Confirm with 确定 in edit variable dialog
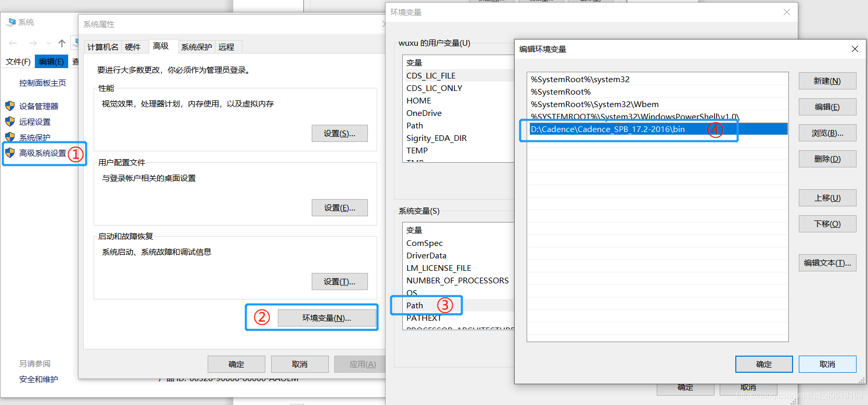 tap(764, 364)
